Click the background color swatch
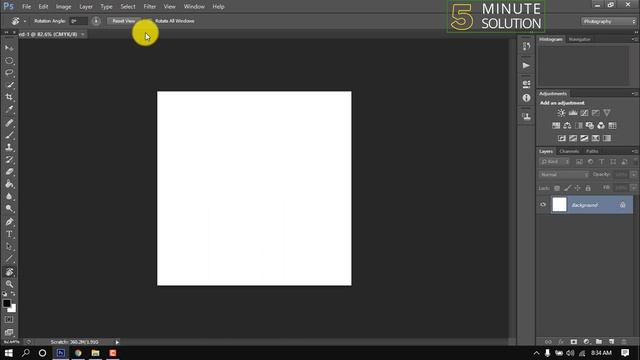 [12, 308]
